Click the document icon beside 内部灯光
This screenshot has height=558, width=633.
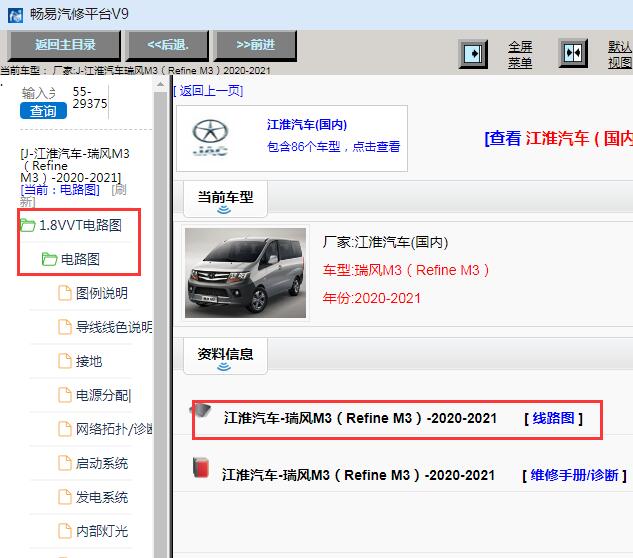point(65,531)
